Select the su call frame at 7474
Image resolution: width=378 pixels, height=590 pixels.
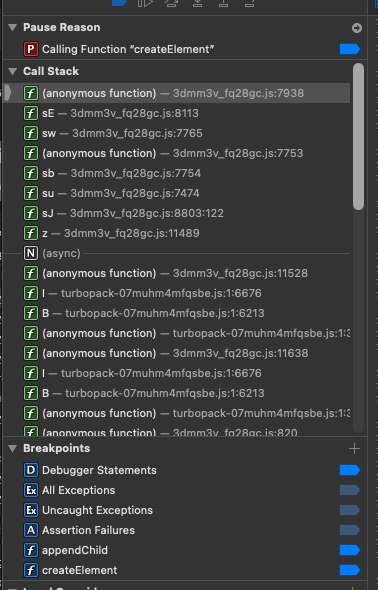[x=177, y=193]
